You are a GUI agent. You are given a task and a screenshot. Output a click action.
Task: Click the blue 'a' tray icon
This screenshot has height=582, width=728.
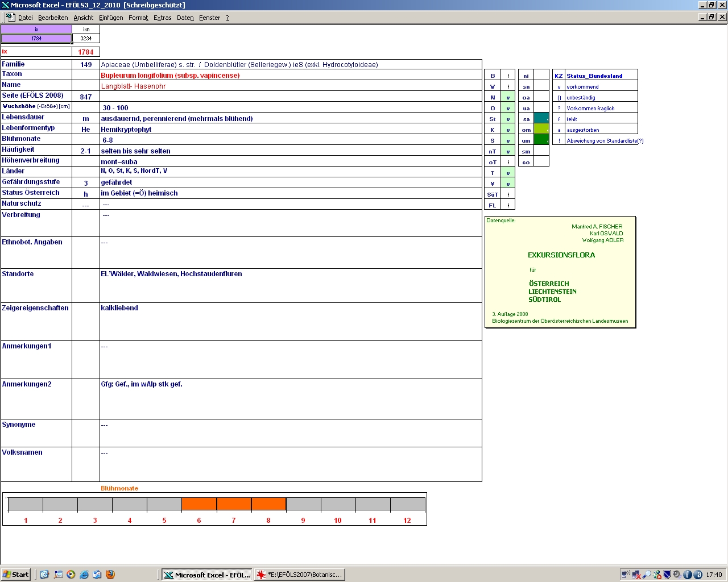698,575
